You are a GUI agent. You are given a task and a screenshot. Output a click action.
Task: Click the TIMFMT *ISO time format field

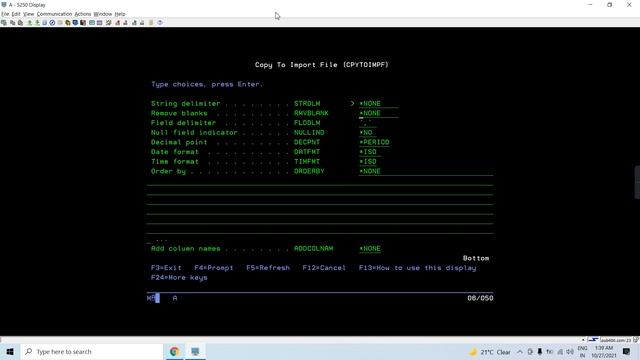(x=368, y=162)
